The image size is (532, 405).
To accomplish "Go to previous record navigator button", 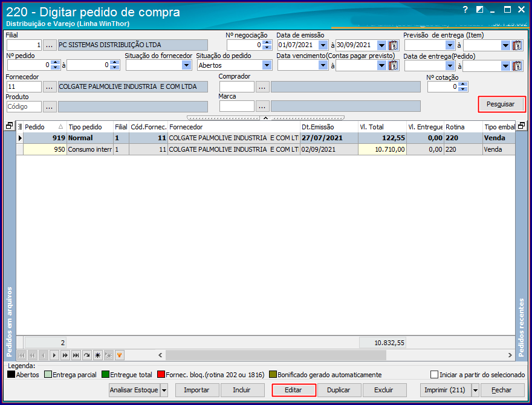I will pyautogui.click(x=44, y=355).
